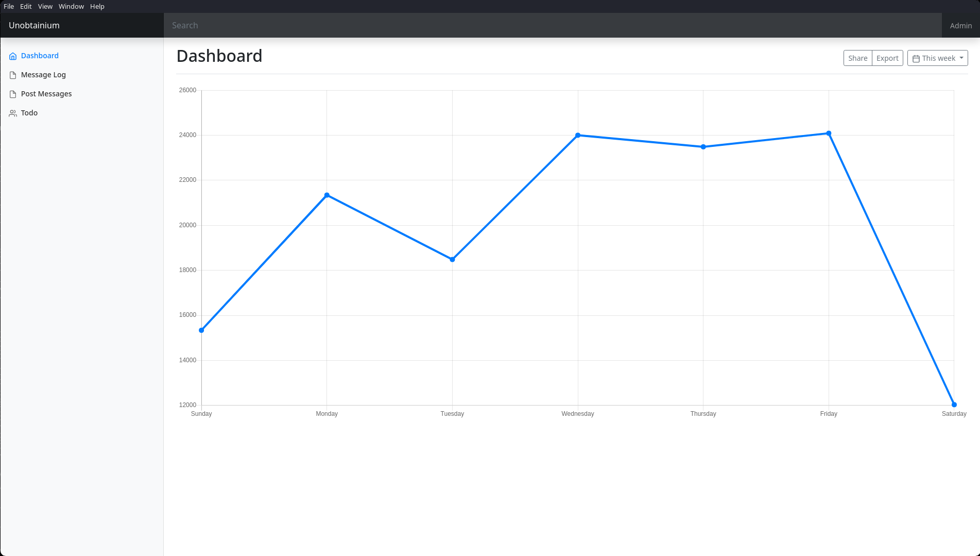Click the Thursday x-axis label
980x556 pixels.
click(x=703, y=414)
